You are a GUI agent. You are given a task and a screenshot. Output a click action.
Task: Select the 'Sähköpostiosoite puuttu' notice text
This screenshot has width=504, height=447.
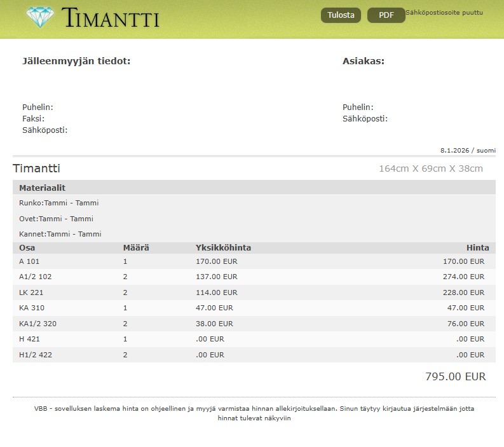[x=444, y=12]
